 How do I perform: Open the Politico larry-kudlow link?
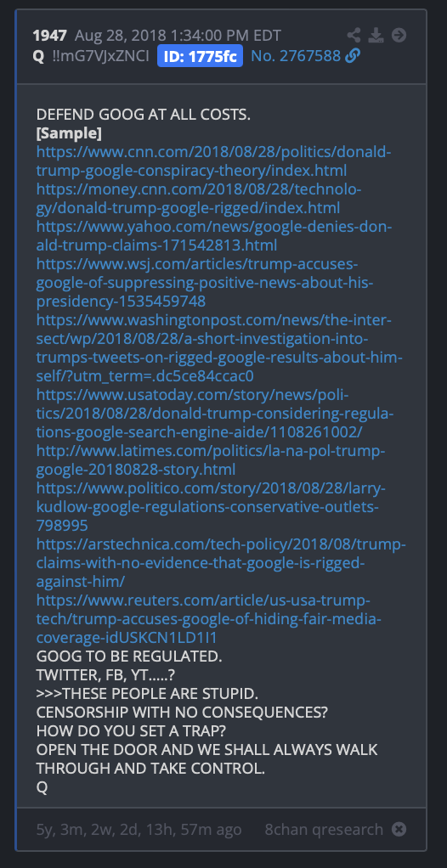click(211, 506)
